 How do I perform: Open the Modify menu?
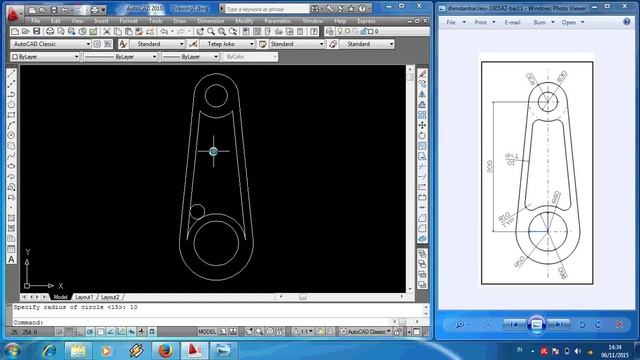(244, 21)
